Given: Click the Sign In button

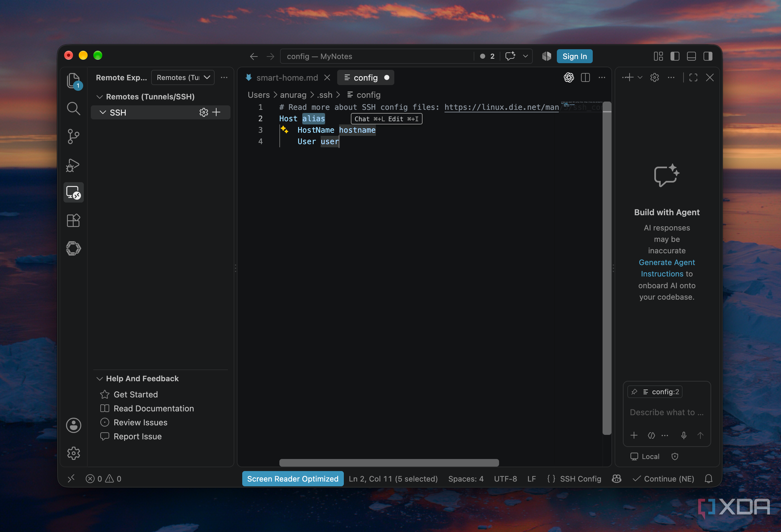Looking at the screenshot, I should point(574,56).
